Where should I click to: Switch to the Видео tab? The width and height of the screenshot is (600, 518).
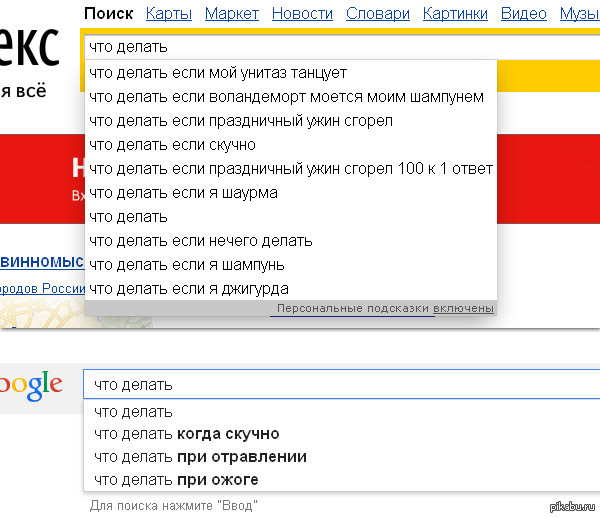tap(523, 14)
